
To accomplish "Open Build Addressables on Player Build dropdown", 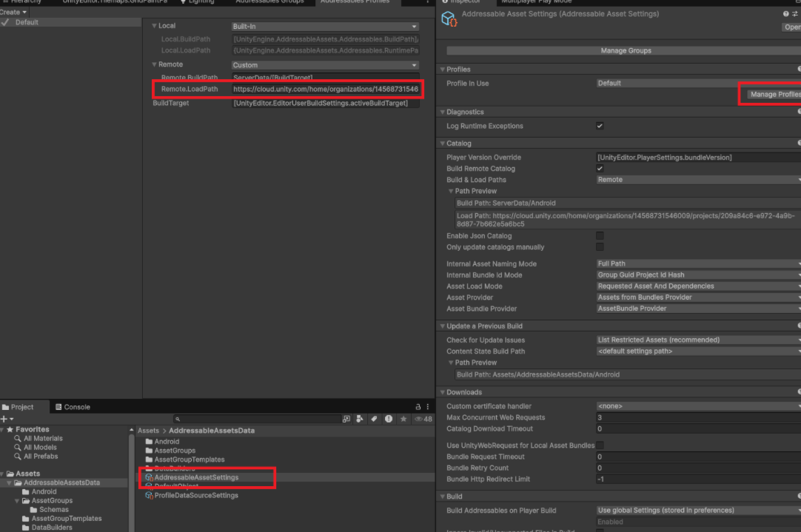I will pos(698,511).
